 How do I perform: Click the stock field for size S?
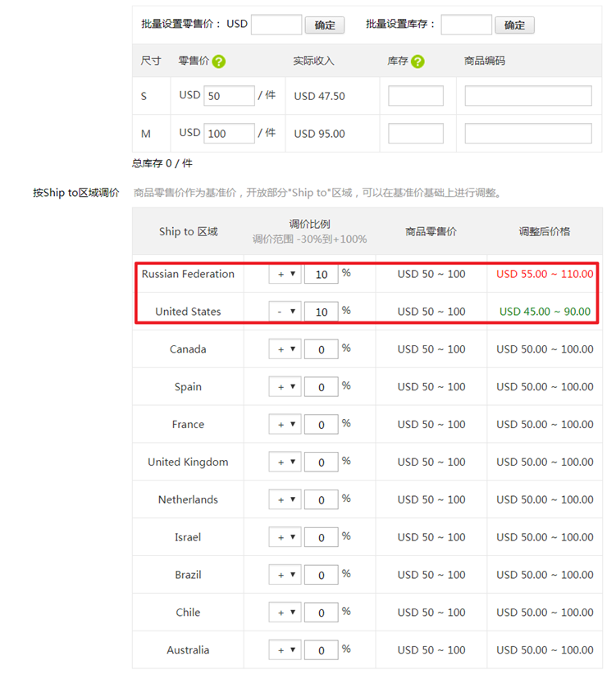(416, 96)
